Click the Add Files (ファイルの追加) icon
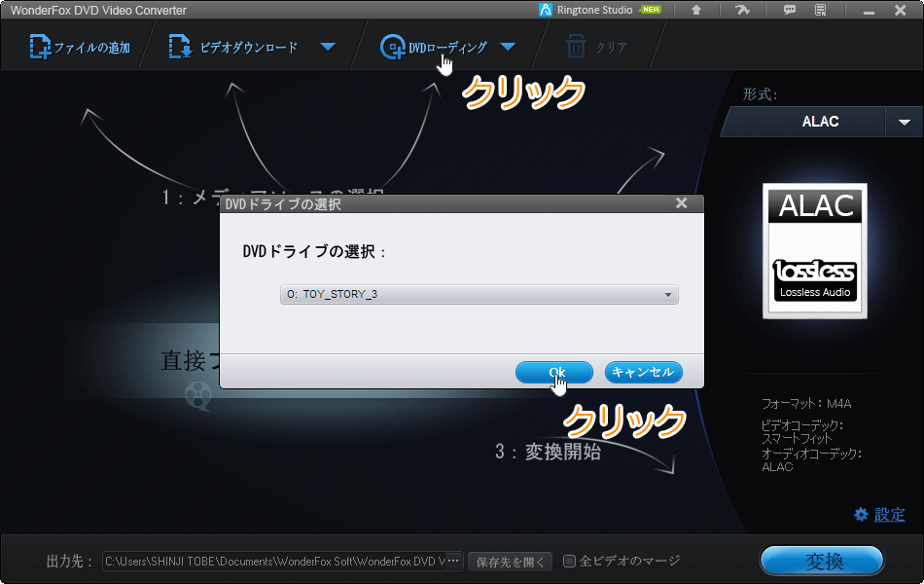 point(40,47)
